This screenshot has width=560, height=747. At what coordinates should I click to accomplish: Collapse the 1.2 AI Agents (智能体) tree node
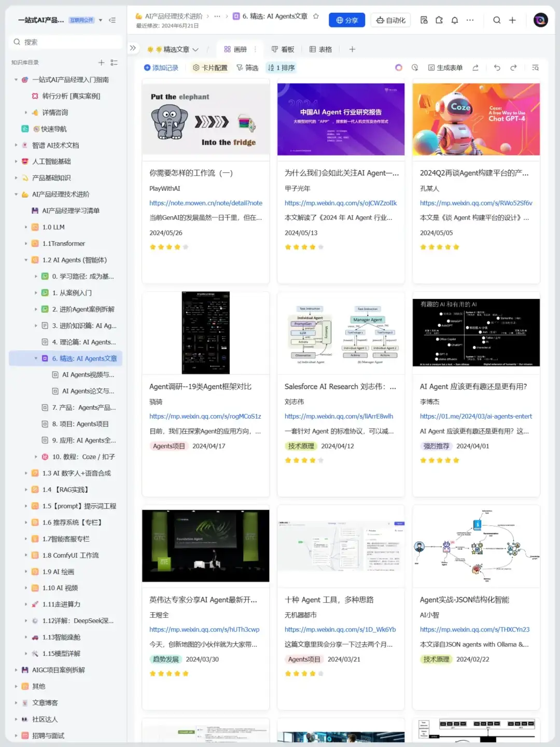point(26,260)
